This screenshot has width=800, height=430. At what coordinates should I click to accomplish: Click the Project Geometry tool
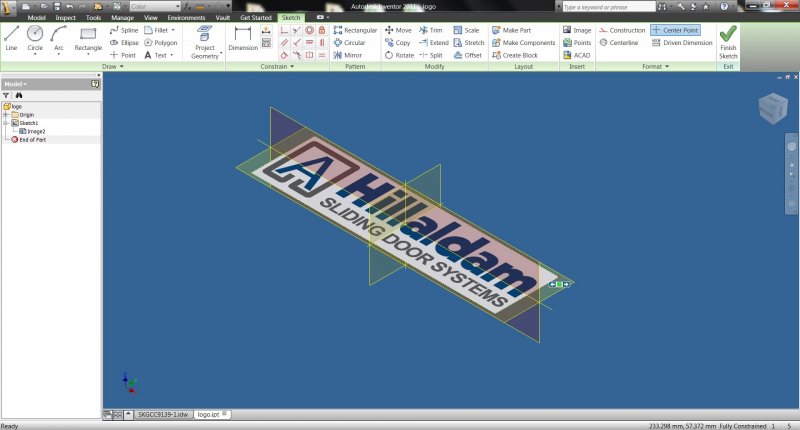click(205, 42)
